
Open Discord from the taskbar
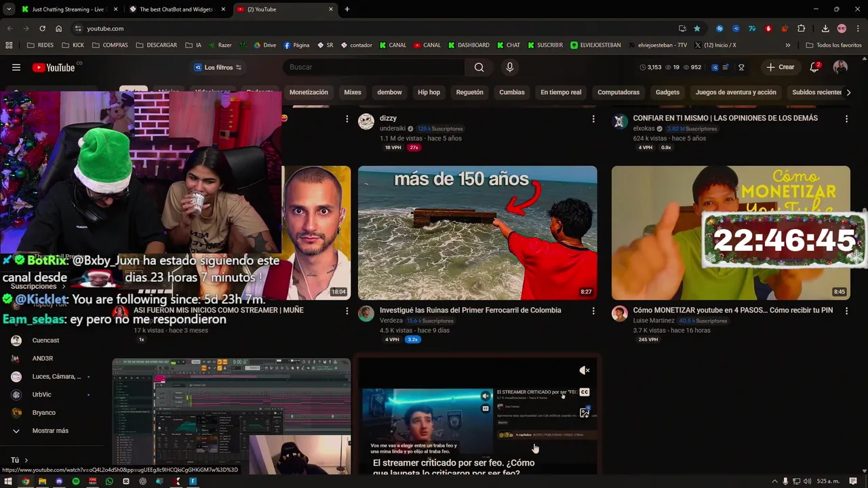(x=59, y=481)
